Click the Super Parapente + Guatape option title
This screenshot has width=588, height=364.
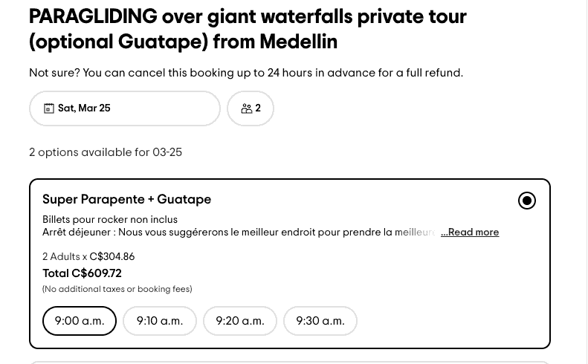click(127, 199)
